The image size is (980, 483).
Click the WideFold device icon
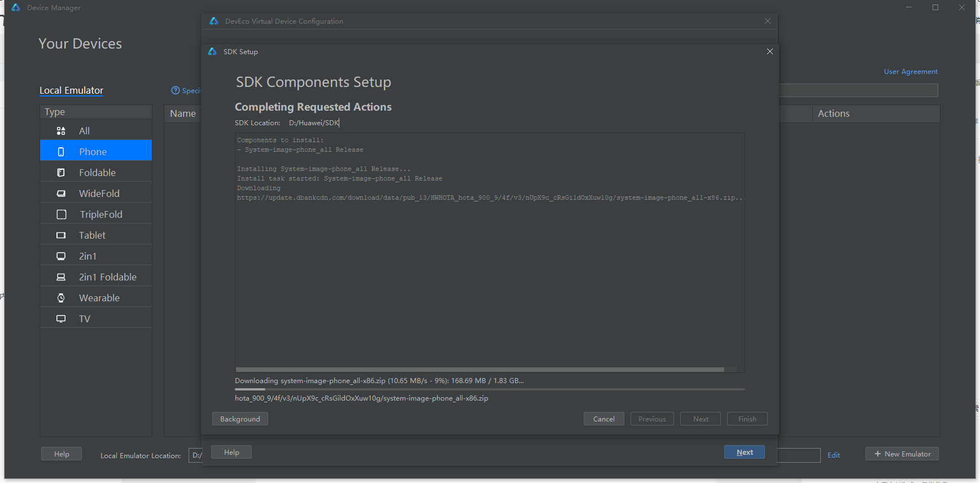(61, 194)
